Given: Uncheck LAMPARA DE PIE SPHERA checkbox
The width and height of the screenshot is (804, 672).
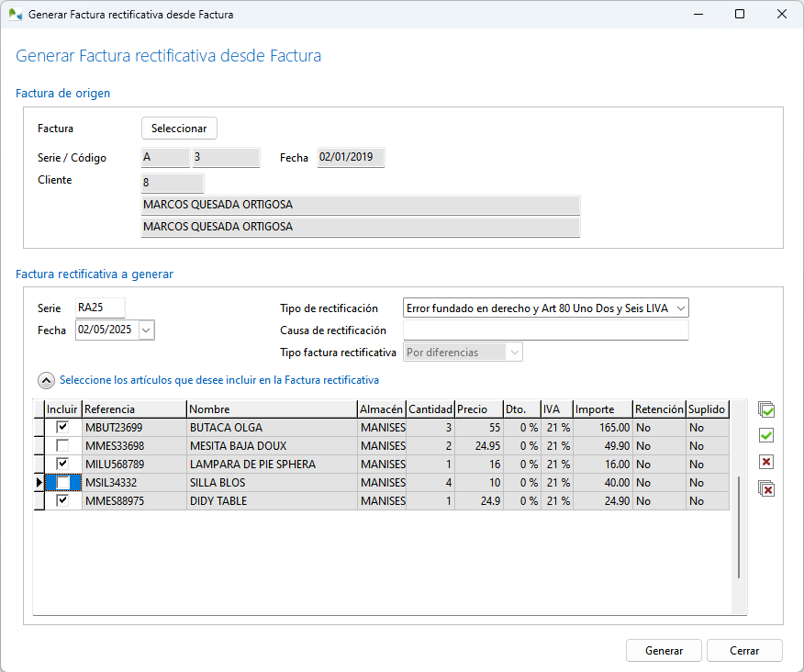Looking at the screenshot, I should (62, 465).
